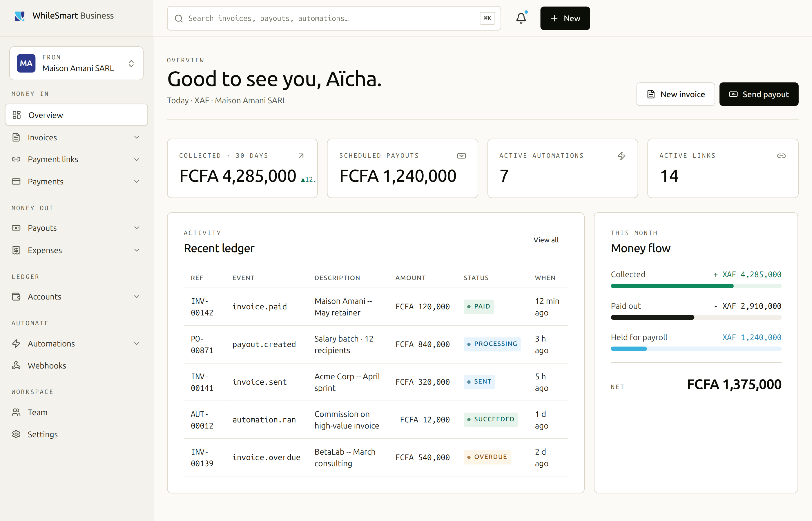Click the Payment links chain icon
Screen dimensions: 812x521
coord(16,159)
